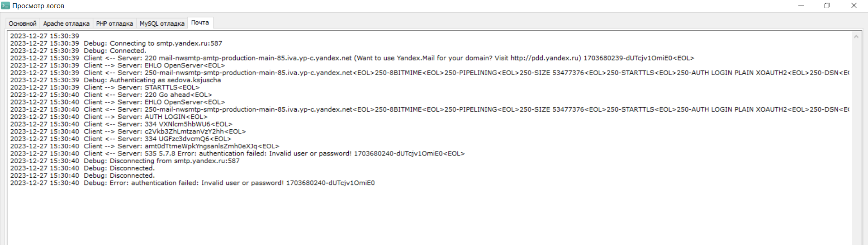Restore down the log viewer window
Image resolution: width=868 pixels, height=245 pixels.
tap(827, 6)
